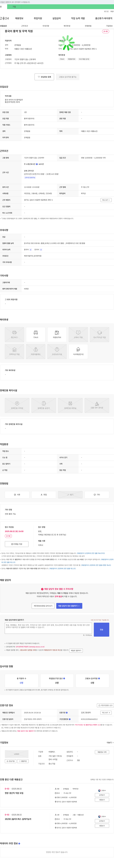Viewport: 114px width, 868px height.
Task: Expand 채용 담당자 정보 열람하기 dropdown
Action: [69, 606]
